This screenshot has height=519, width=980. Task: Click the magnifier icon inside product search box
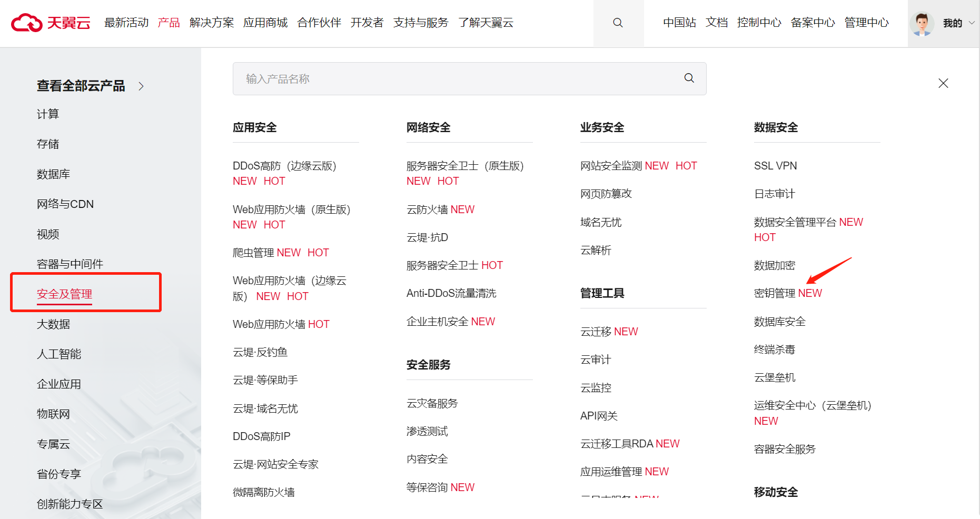(689, 78)
